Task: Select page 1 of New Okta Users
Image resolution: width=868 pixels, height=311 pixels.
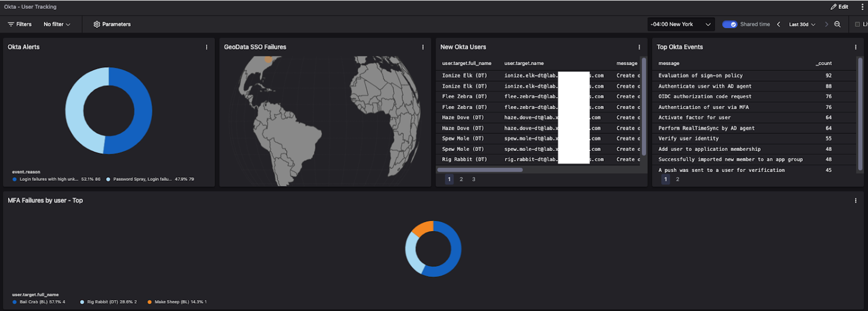Action: [x=449, y=179]
